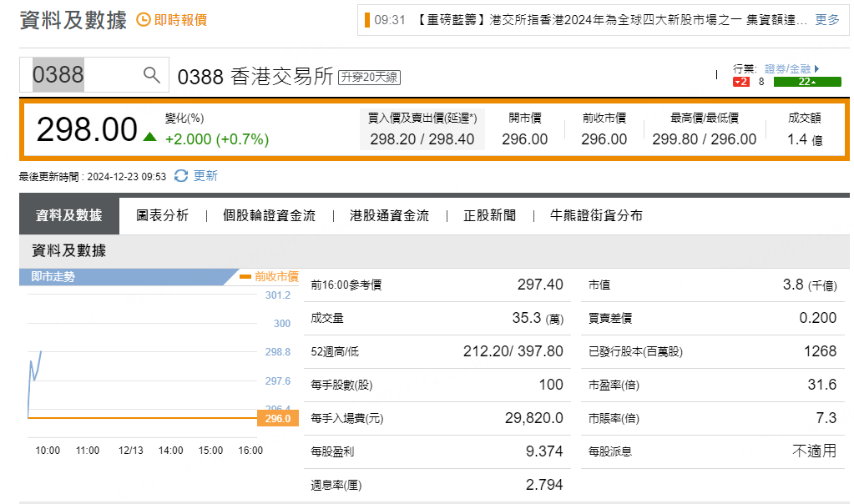854x504 pixels.
Task: Click the orange 296.0 price marker
Action: [x=278, y=419]
